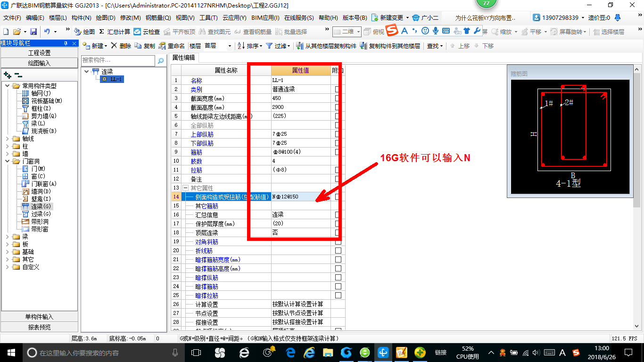644x362 pixels.
Task: Switch to 绘图 drawing mode
Action: (x=84, y=32)
